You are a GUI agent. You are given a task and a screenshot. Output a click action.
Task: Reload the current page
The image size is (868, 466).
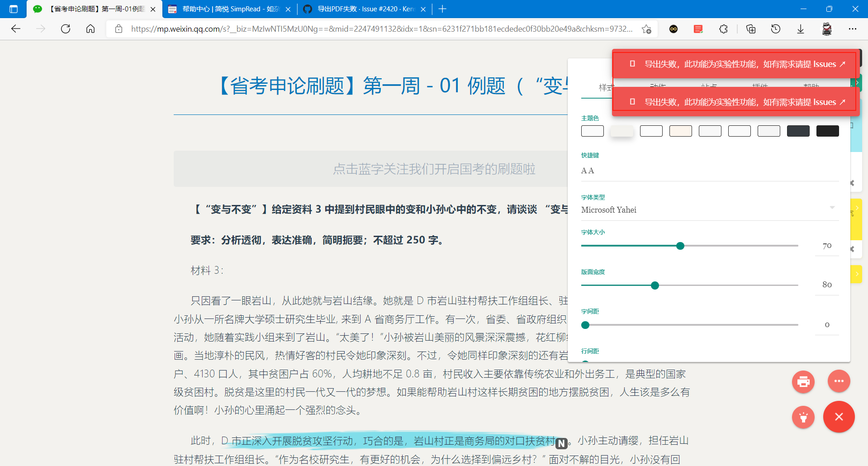click(x=66, y=29)
